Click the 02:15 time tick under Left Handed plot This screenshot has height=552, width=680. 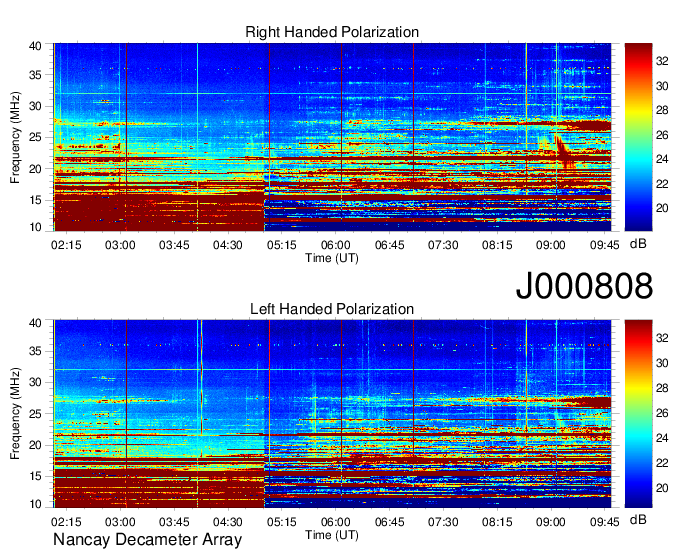click(x=66, y=522)
